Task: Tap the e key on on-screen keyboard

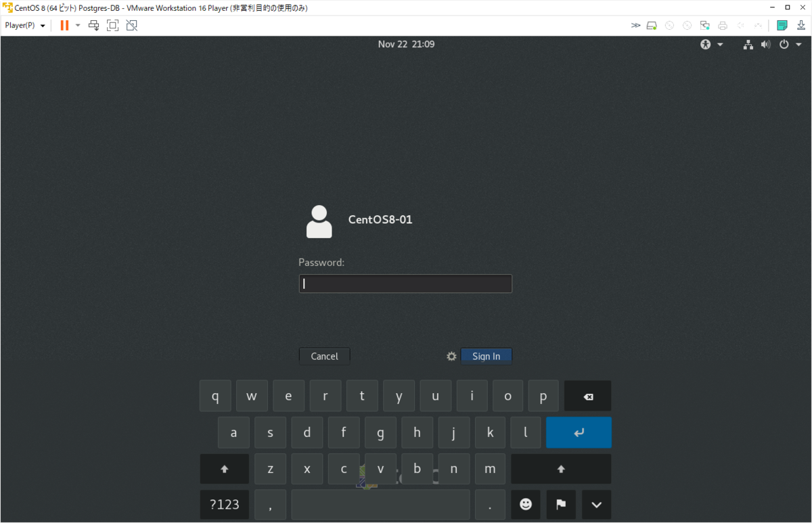Action: (289, 396)
